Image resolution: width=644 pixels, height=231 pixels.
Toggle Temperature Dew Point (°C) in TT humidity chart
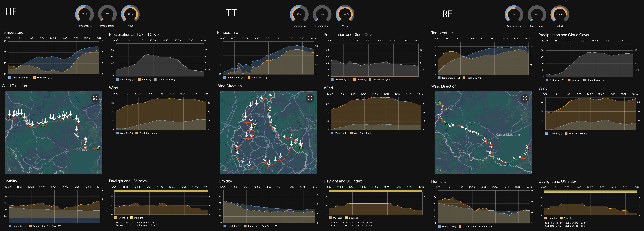[x=260, y=226]
